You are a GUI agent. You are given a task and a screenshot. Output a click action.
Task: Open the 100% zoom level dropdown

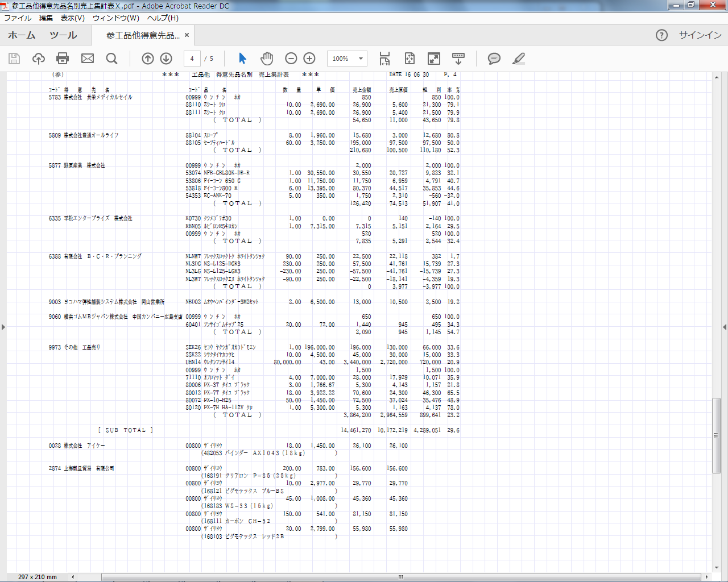pyautogui.click(x=361, y=59)
